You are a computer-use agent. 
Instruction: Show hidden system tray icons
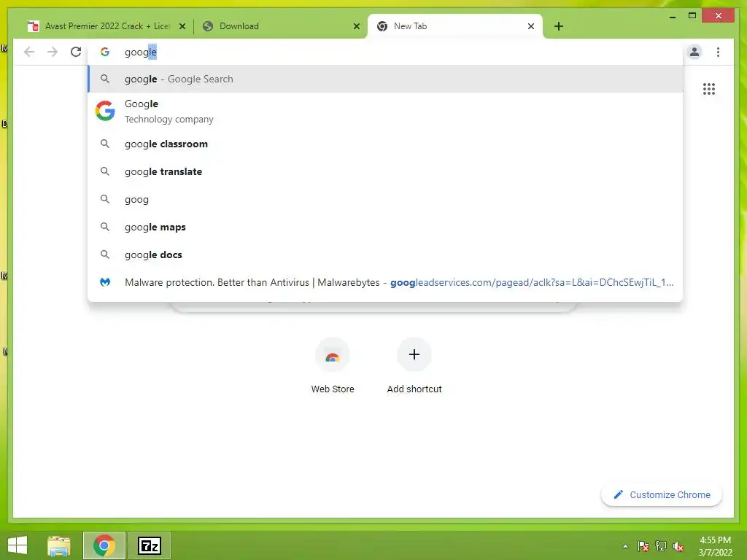(x=625, y=546)
